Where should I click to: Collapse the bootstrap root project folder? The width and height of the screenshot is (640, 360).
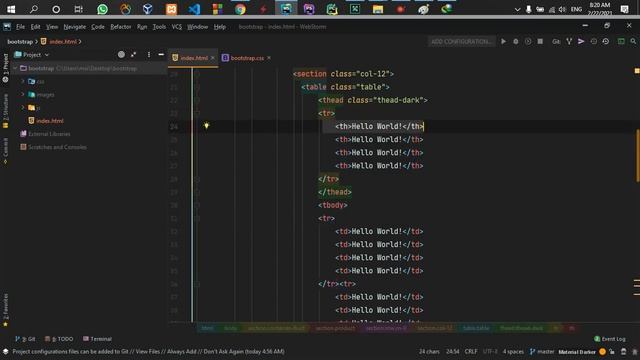click(16, 68)
